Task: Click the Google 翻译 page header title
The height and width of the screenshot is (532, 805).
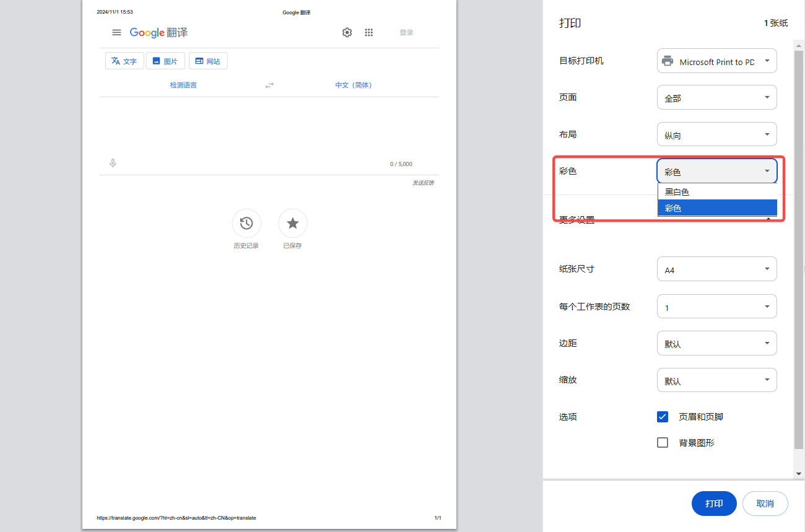Action: pos(297,12)
